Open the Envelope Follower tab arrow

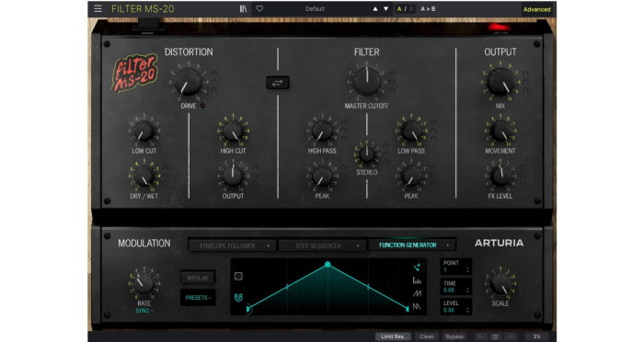pos(269,246)
